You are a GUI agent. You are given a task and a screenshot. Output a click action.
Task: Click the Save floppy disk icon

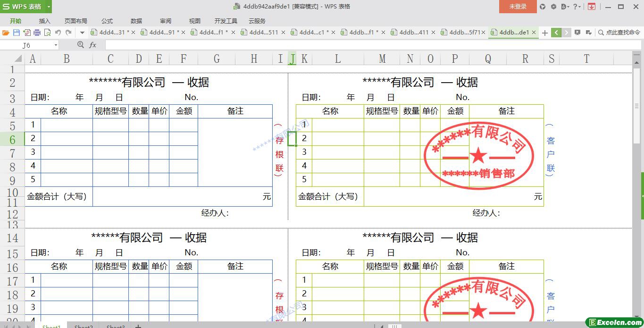(x=17, y=33)
